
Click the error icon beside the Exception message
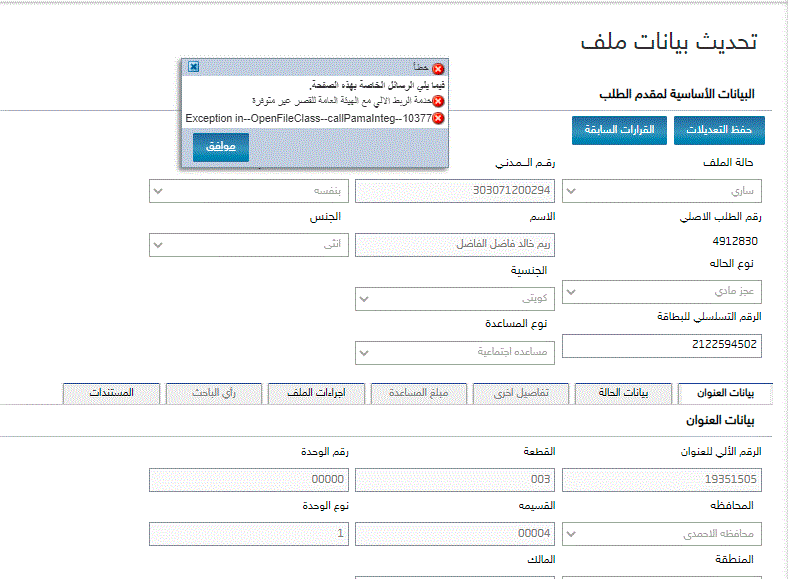pos(438,119)
